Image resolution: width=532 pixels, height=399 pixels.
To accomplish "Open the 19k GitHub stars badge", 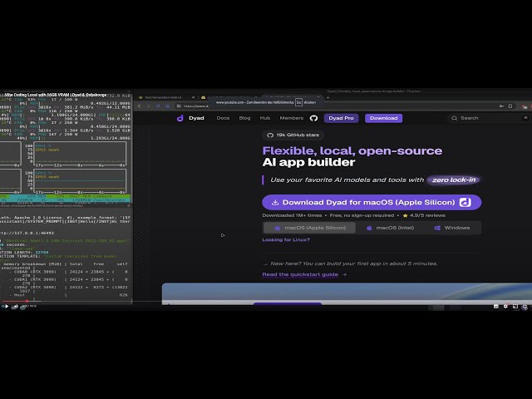I will (293, 135).
